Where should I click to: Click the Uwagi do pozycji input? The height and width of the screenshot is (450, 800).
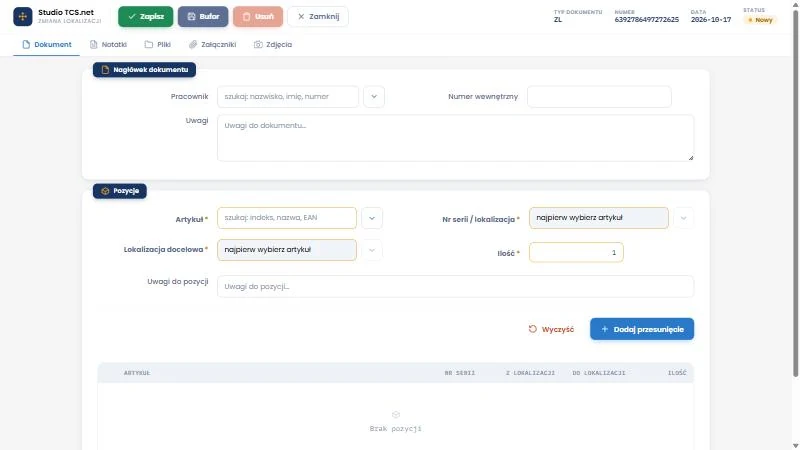[x=455, y=286]
